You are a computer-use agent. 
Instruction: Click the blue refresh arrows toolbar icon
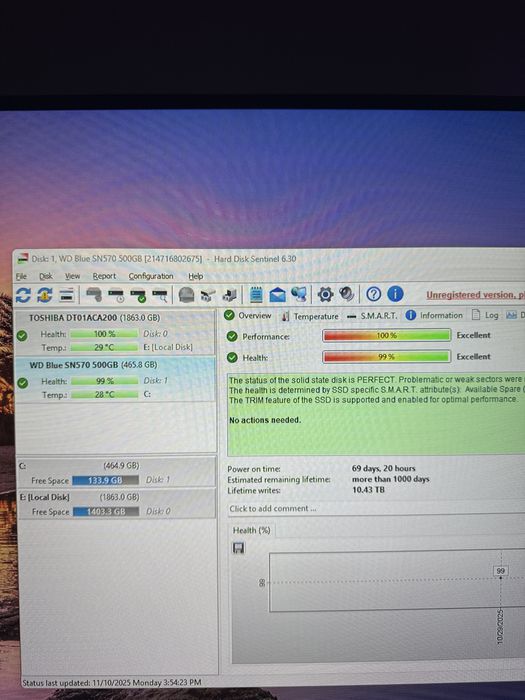click(23, 295)
